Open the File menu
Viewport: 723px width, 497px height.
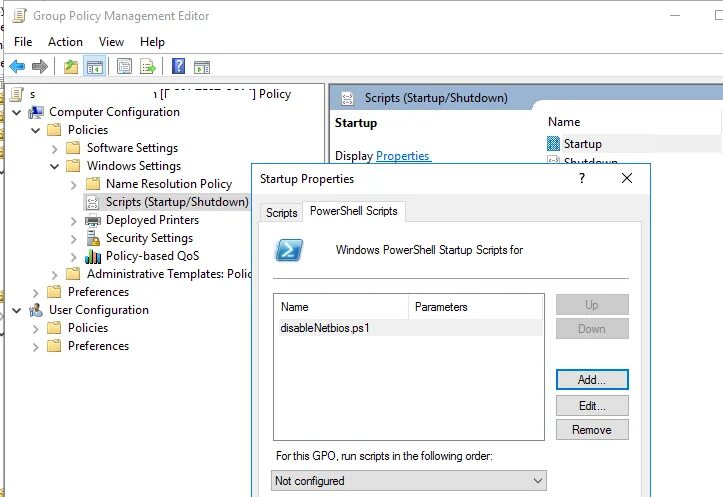click(23, 42)
